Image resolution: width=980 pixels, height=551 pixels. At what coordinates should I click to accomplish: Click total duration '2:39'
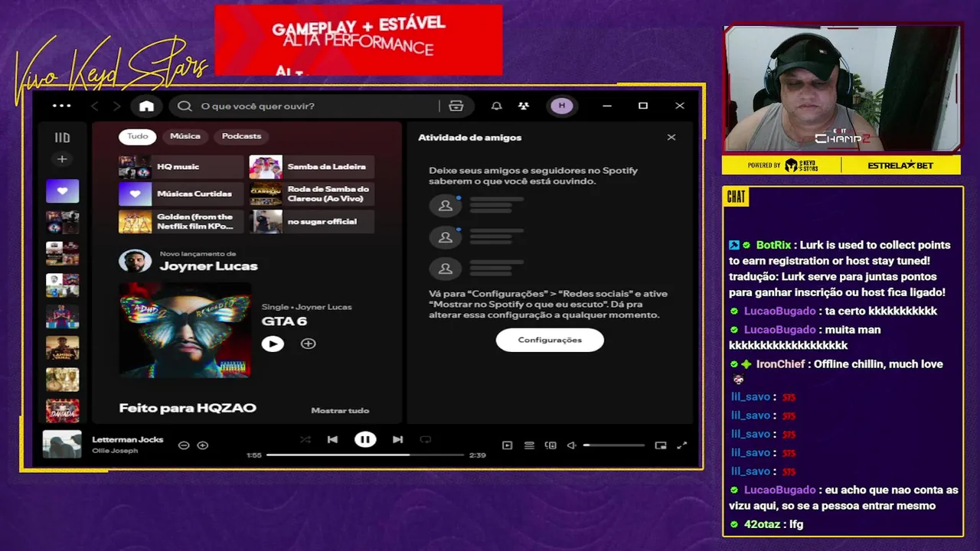pos(477,455)
